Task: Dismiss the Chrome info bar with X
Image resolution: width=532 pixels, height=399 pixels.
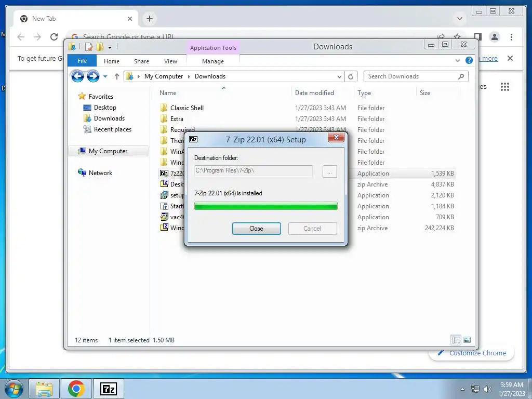Action: tap(510, 58)
